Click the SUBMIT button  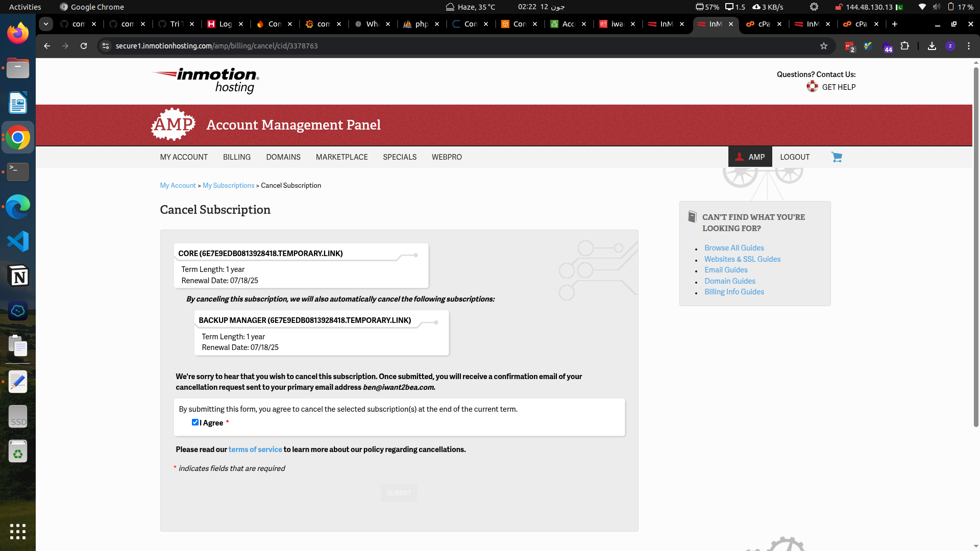click(399, 493)
